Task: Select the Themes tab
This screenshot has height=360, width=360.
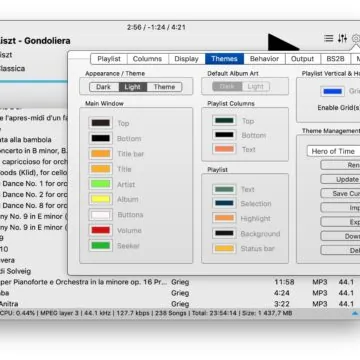Action: click(224, 59)
